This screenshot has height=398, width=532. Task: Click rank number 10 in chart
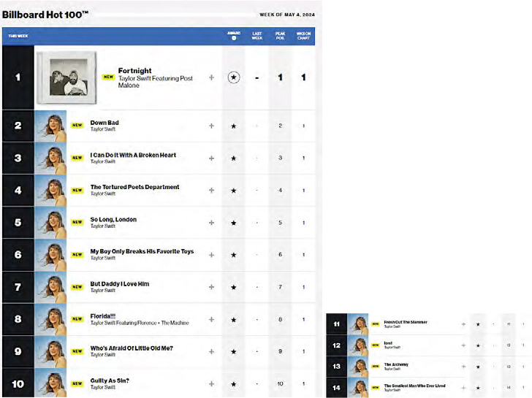click(18, 384)
